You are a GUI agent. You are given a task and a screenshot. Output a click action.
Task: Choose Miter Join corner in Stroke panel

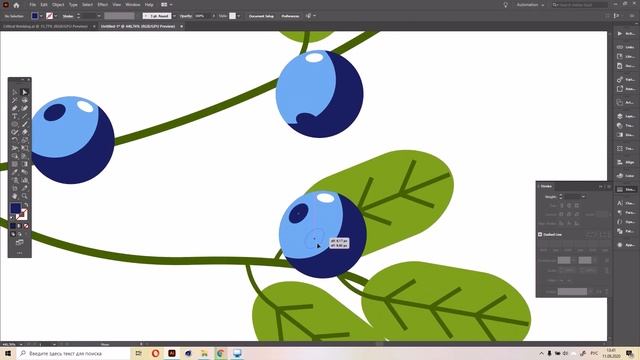coord(562,214)
